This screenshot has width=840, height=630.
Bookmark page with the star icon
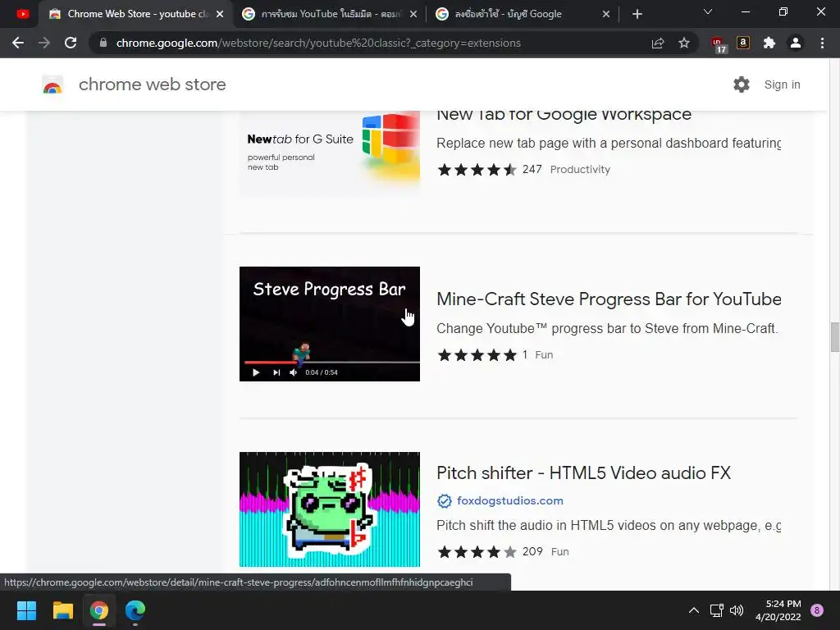[x=684, y=43]
